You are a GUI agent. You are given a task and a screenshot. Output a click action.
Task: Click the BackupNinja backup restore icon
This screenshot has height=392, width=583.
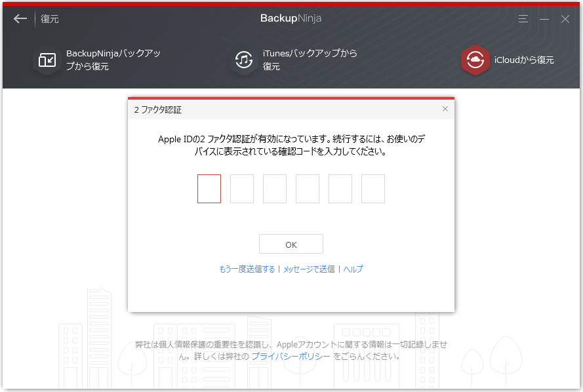tap(47, 60)
